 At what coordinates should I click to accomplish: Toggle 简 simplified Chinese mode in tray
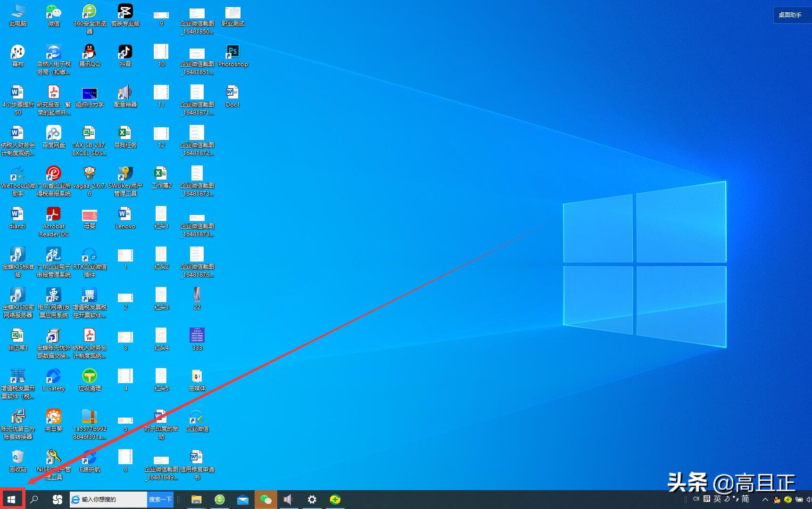746,499
